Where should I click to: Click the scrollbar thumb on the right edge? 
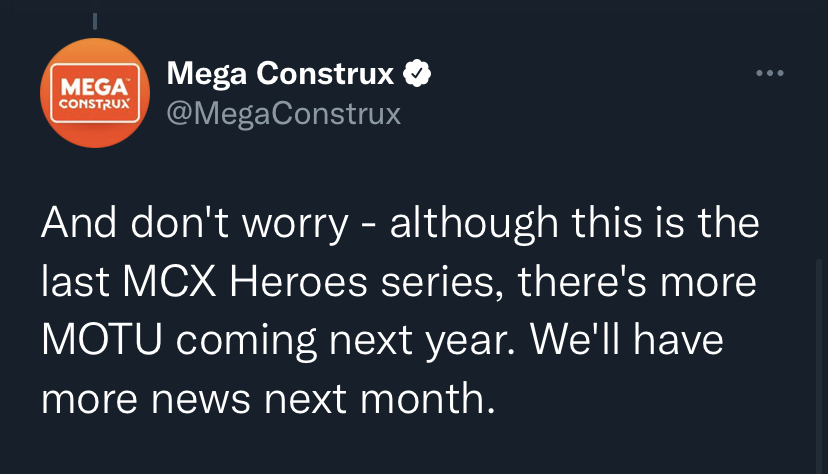click(x=819, y=366)
